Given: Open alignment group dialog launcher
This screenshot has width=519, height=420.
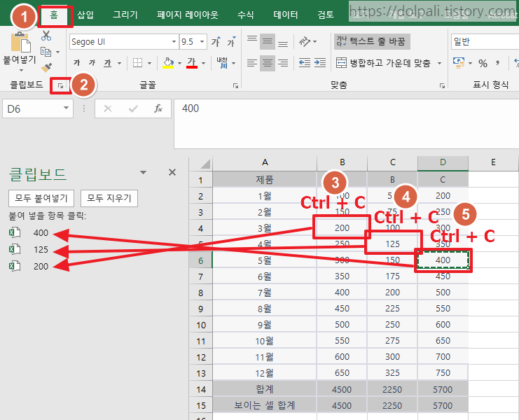Looking at the screenshot, I should point(442,85).
